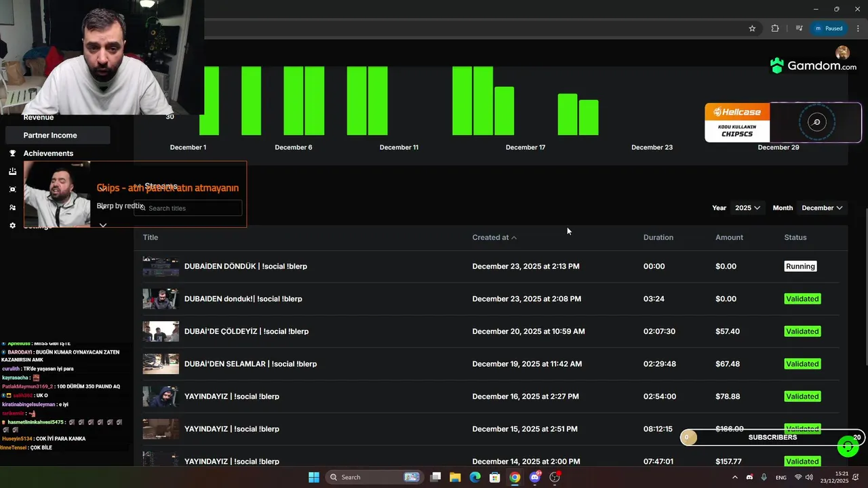Show hidden system tray icons
The width and height of the screenshot is (868, 488).
(x=734, y=477)
